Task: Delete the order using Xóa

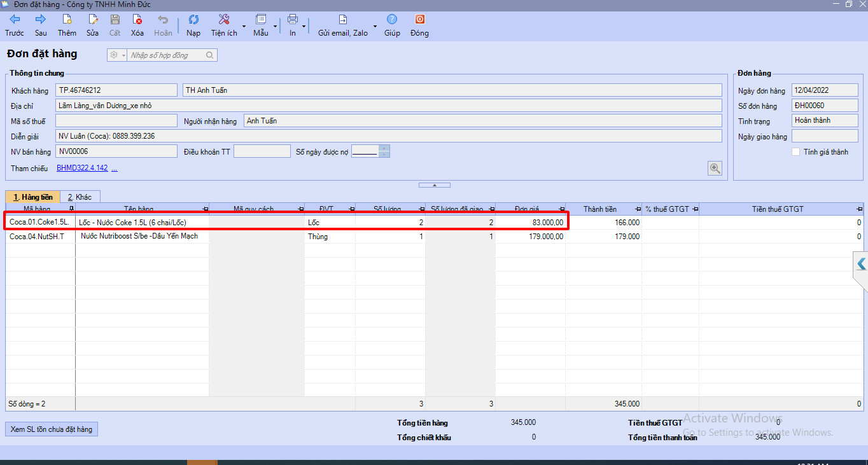Action: tap(137, 25)
